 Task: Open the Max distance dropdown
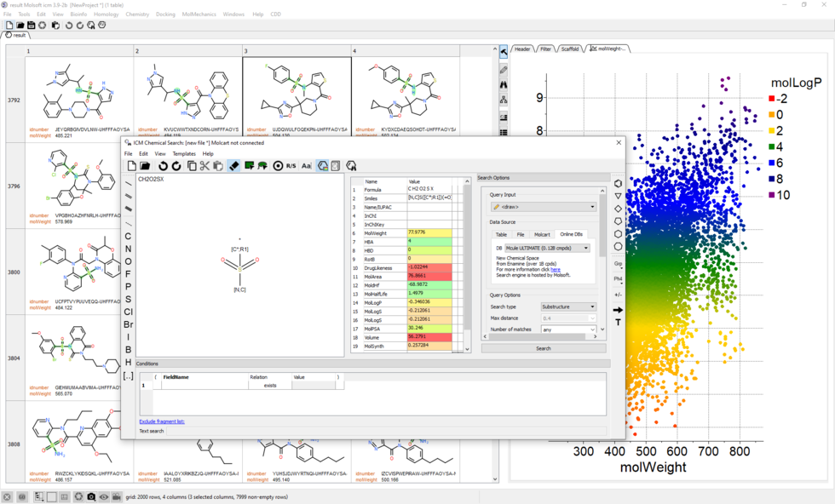568,318
